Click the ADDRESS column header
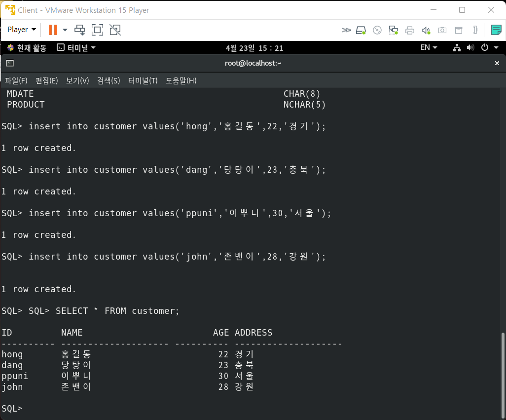The image size is (506, 420). 253,333
